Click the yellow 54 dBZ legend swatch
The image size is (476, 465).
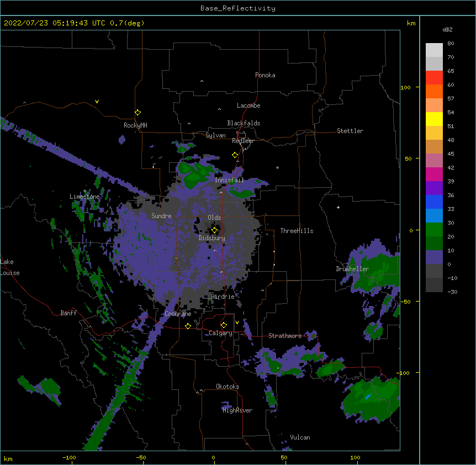434,119
